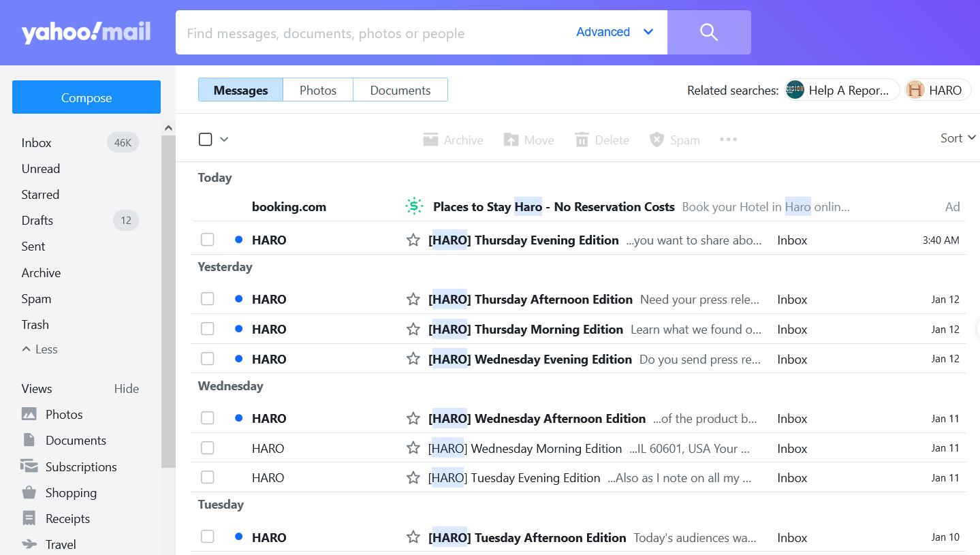The width and height of the screenshot is (980, 555).
Task: Toggle unread dot on Thursday Evening Edition
Action: [238, 240]
